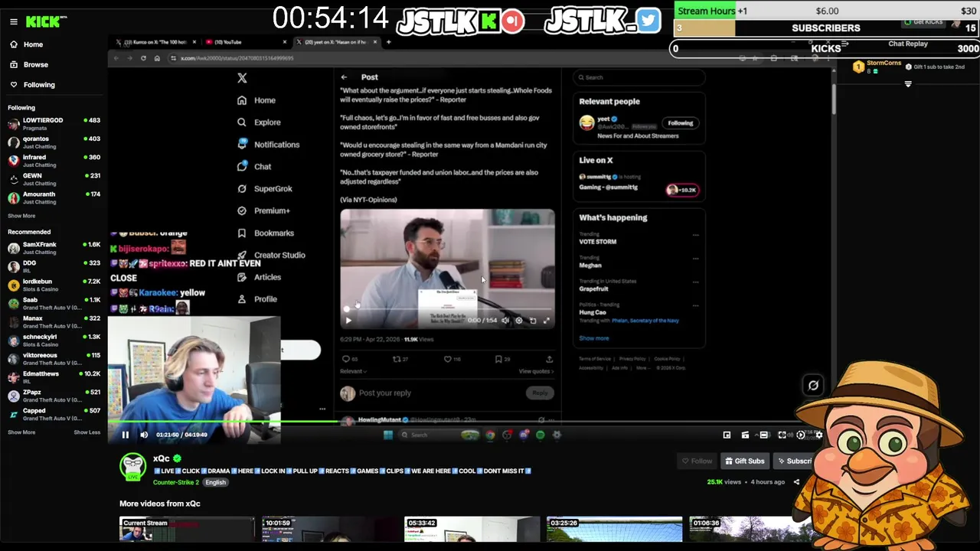Follow the xQc channel

point(697,461)
